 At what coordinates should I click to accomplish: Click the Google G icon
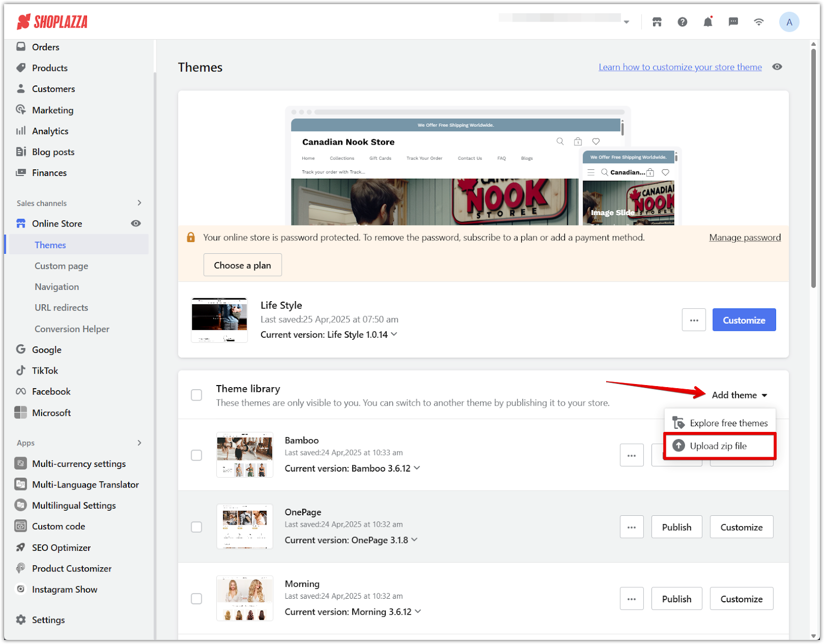(x=21, y=349)
